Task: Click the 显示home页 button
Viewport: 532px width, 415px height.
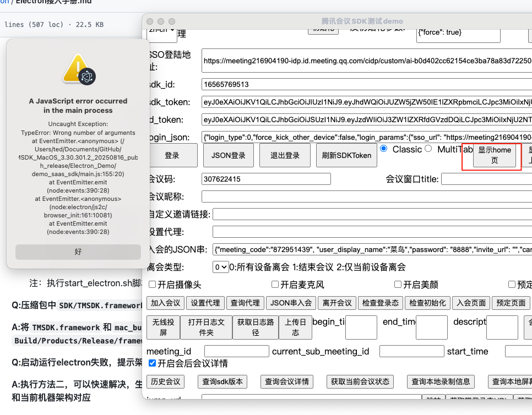Action: pyautogui.click(x=495, y=155)
